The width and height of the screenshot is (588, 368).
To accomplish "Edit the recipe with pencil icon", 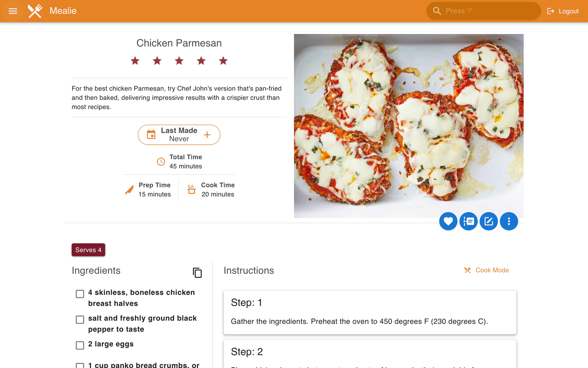I will (488, 221).
